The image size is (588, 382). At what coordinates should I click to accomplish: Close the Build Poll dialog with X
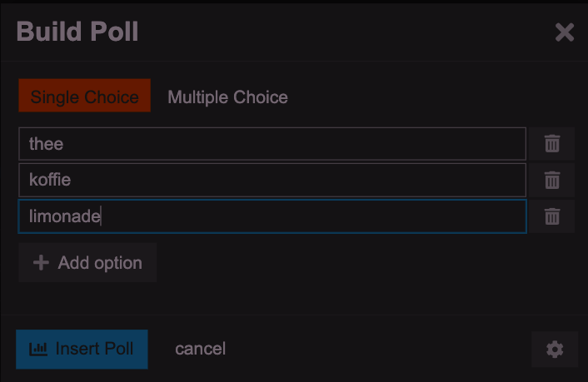tap(565, 32)
